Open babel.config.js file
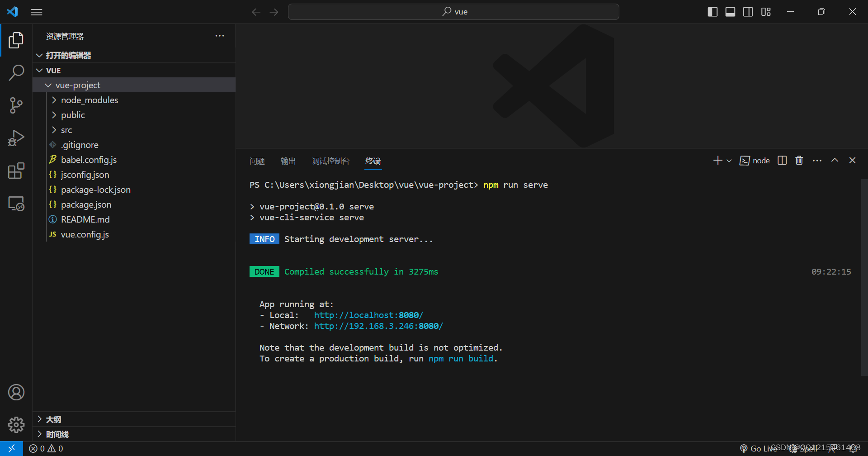Screen dimensions: 868x456 tap(134, 160)
